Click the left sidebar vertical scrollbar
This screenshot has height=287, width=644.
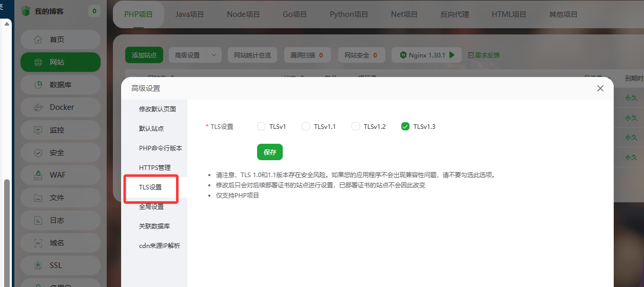(7, 233)
